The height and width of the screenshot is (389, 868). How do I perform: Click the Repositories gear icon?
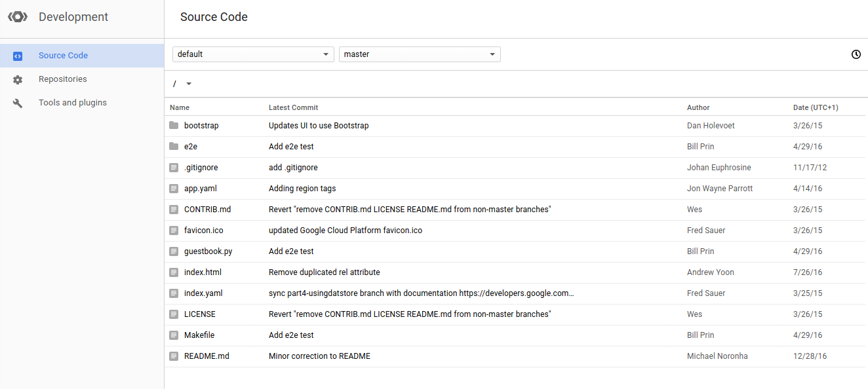[x=18, y=80]
